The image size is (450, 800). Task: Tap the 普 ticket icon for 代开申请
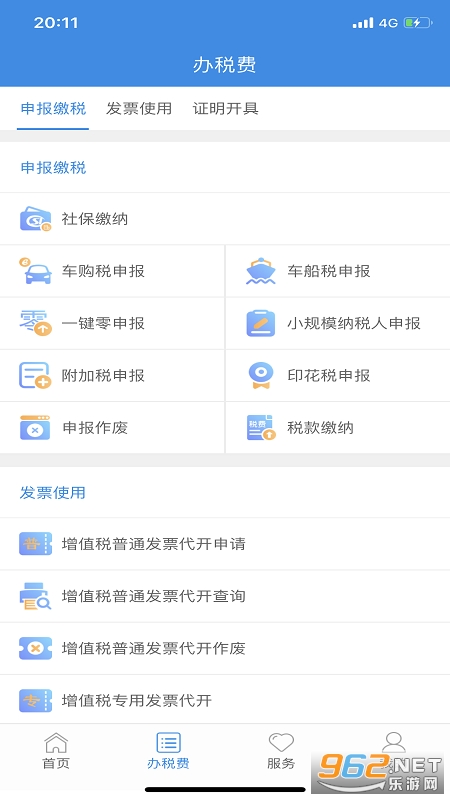pyautogui.click(x=35, y=544)
